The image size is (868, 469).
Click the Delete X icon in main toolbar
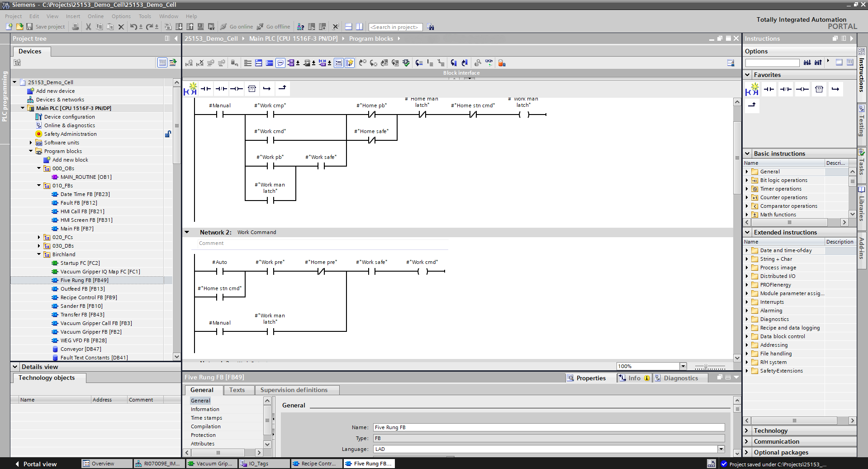[121, 27]
